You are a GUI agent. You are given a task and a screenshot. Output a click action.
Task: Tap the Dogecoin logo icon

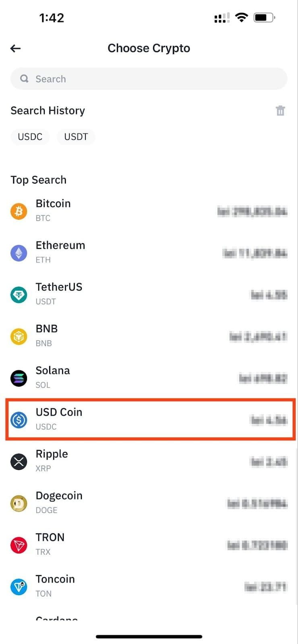click(x=19, y=504)
